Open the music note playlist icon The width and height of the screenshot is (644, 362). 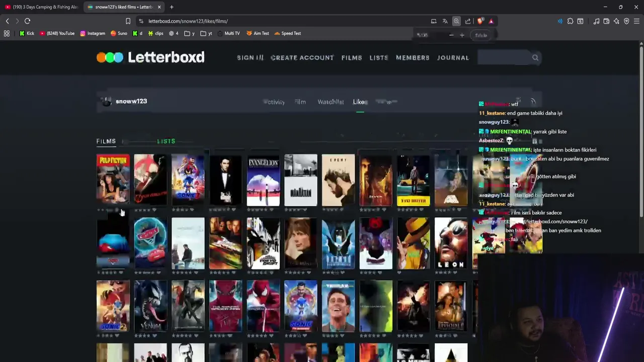point(596,21)
